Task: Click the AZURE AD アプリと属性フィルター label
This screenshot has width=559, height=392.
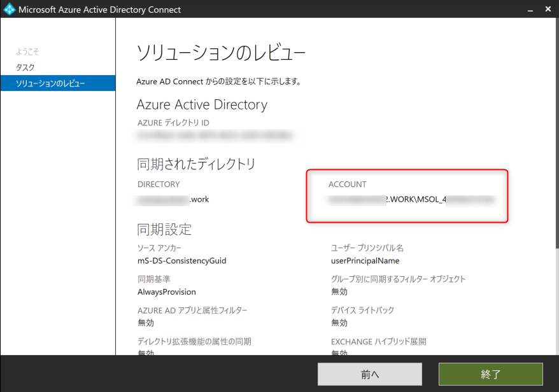Action: coord(192,311)
